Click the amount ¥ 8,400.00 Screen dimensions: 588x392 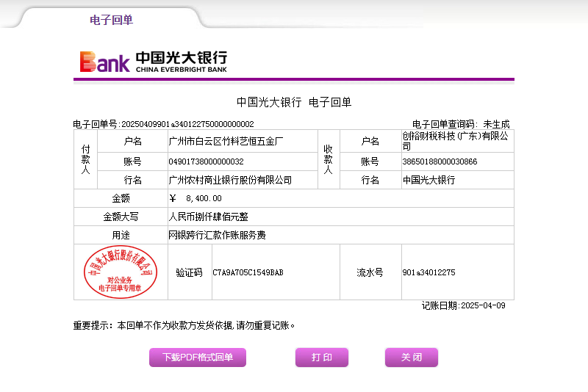pos(195,198)
